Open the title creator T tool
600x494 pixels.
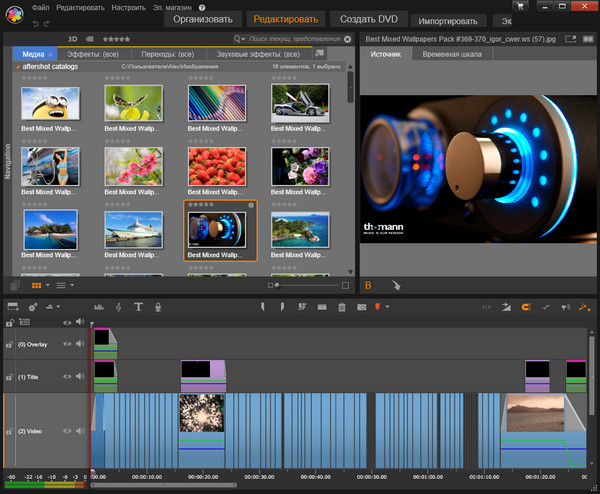(138, 306)
